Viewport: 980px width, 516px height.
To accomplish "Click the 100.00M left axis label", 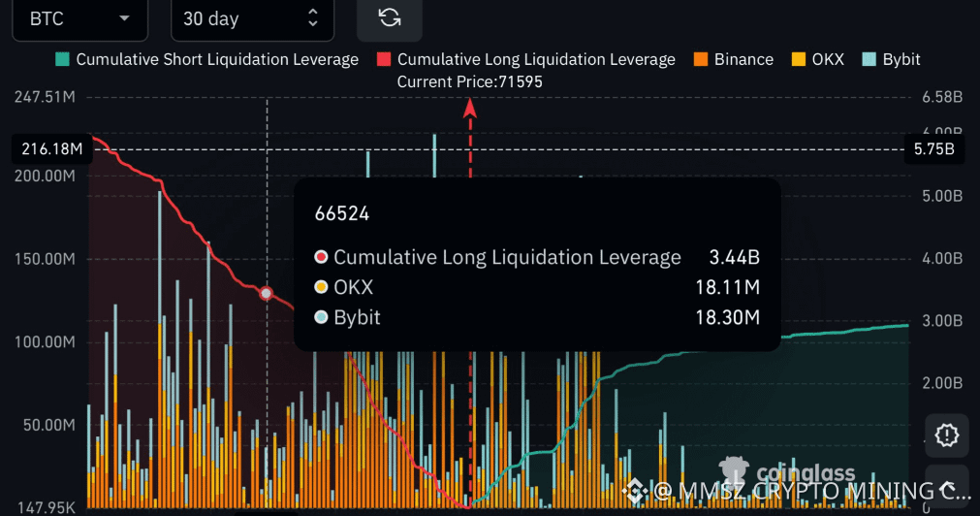I will click(x=45, y=342).
